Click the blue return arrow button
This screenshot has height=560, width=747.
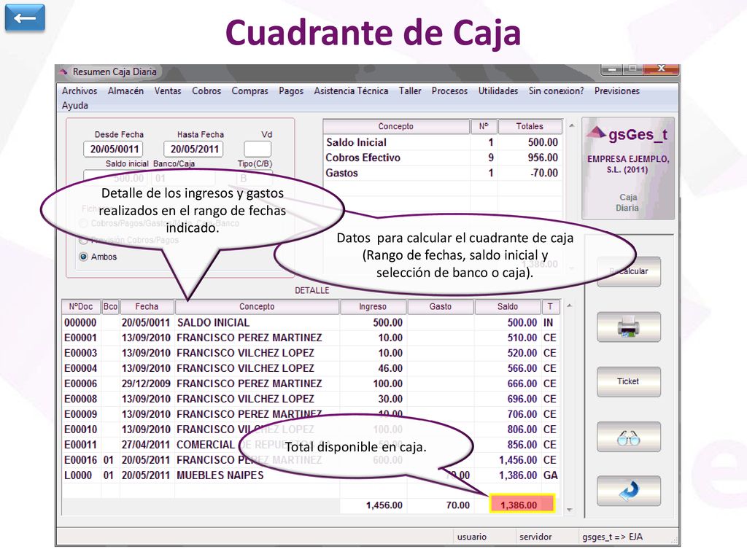click(628, 491)
